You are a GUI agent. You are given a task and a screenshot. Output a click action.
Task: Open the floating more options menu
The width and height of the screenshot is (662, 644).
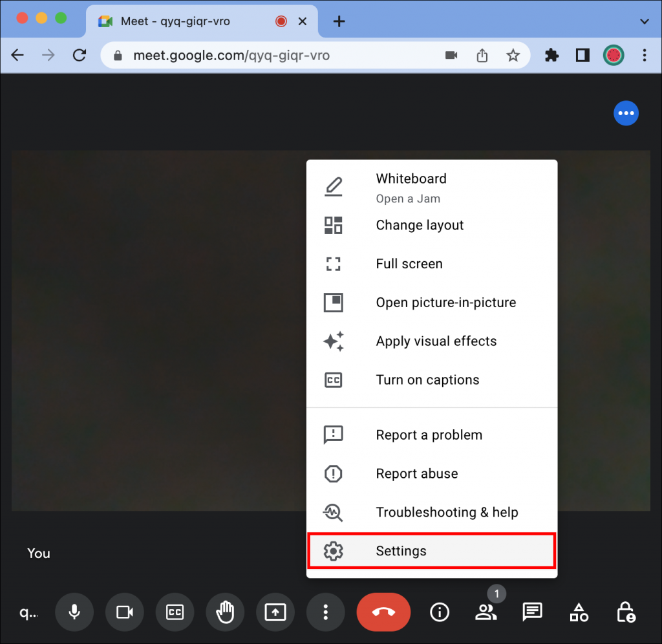[626, 113]
